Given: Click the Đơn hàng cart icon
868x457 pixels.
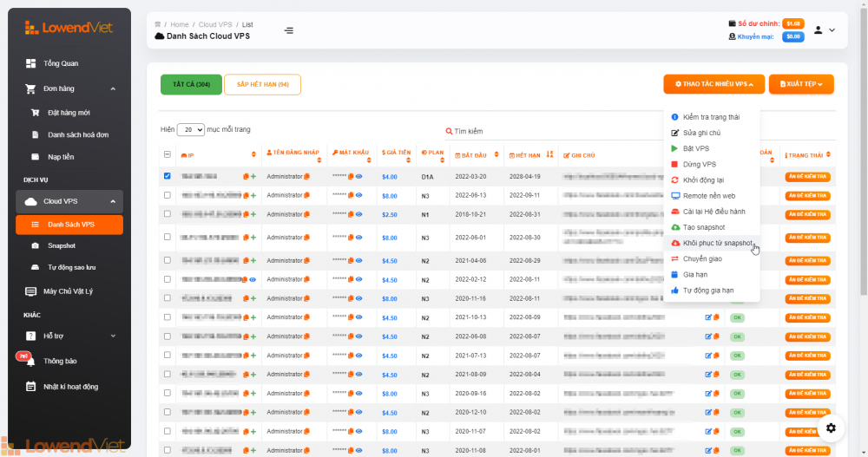Looking at the screenshot, I should [30, 88].
